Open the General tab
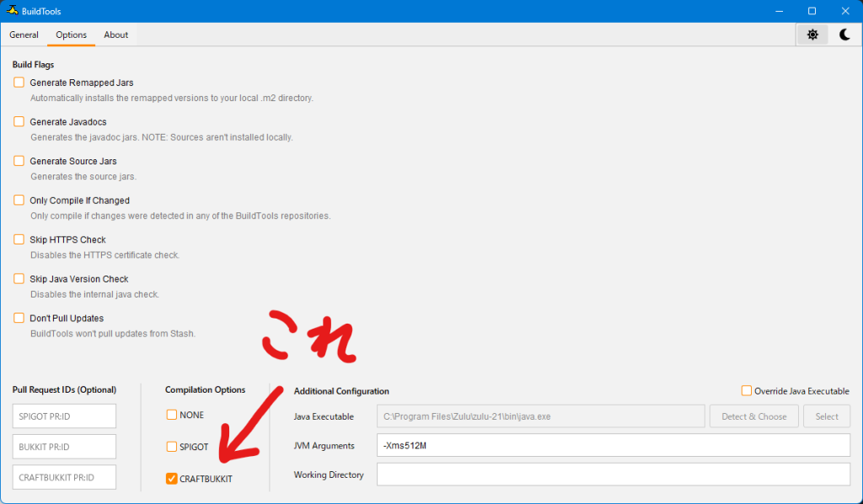The height and width of the screenshot is (504, 863). [24, 35]
